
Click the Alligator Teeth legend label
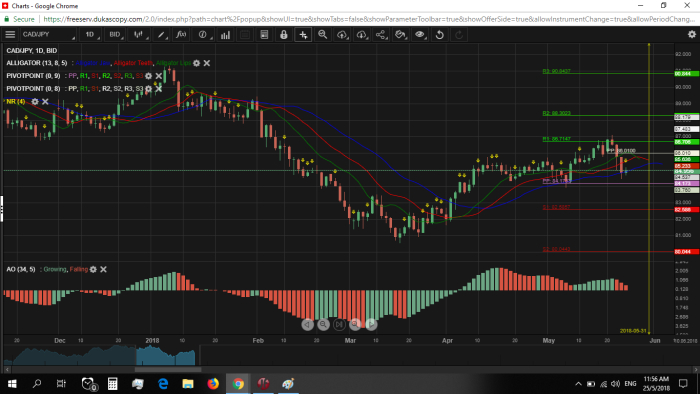pos(133,63)
